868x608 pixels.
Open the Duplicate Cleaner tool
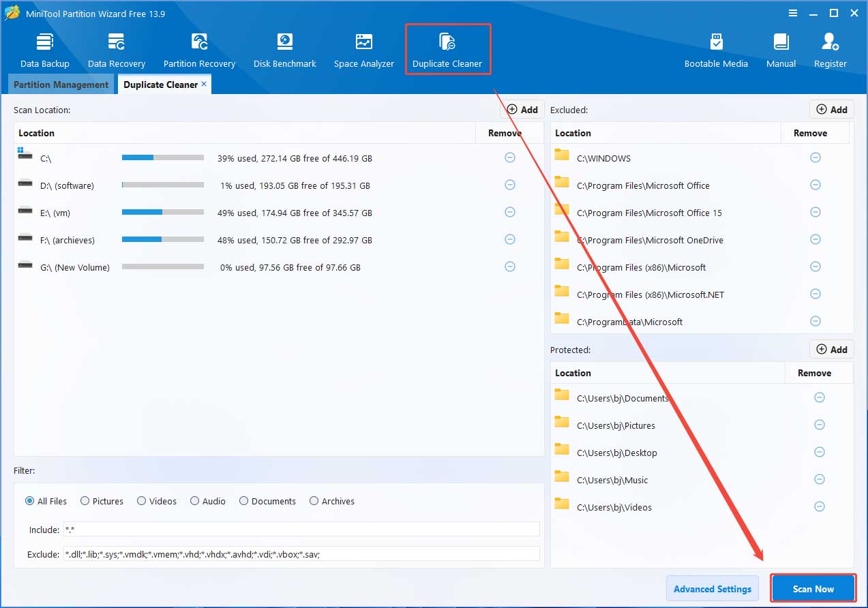coord(447,50)
